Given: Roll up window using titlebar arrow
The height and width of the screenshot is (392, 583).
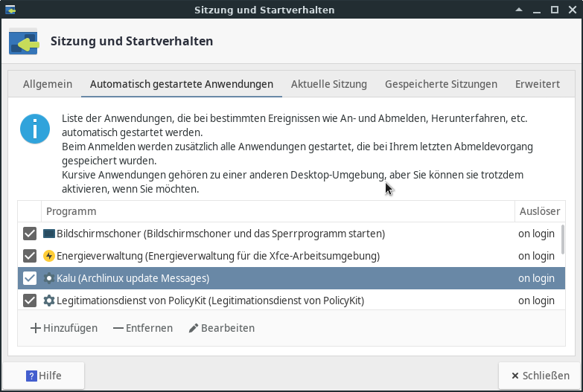Looking at the screenshot, I should pyautogui.click(x=519, y=10).
